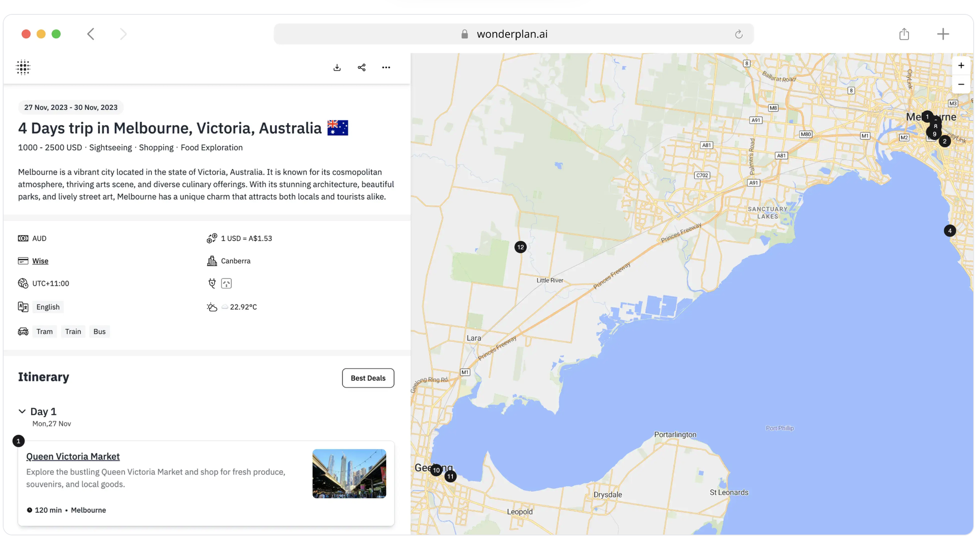Open a new tab with the plus icon

(x=943, y=34)
